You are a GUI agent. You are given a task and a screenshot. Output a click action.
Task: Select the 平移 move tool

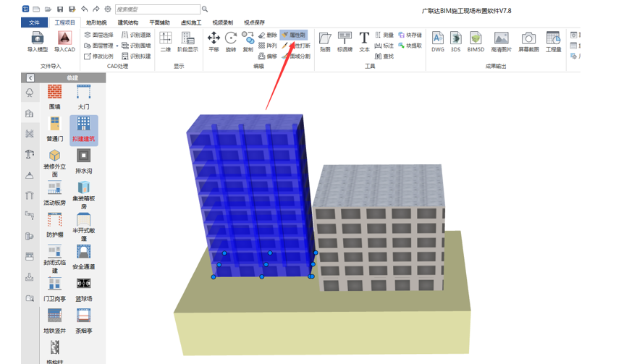coord(214,41)
